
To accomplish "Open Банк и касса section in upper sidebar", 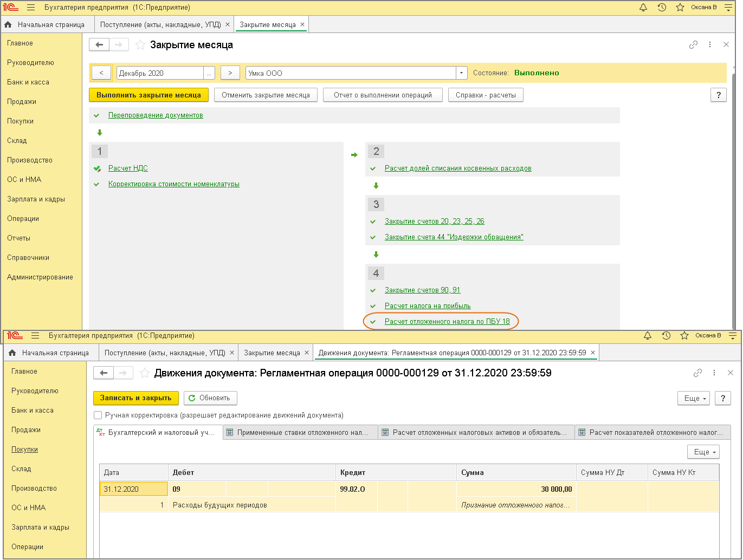I will (28, 82).
